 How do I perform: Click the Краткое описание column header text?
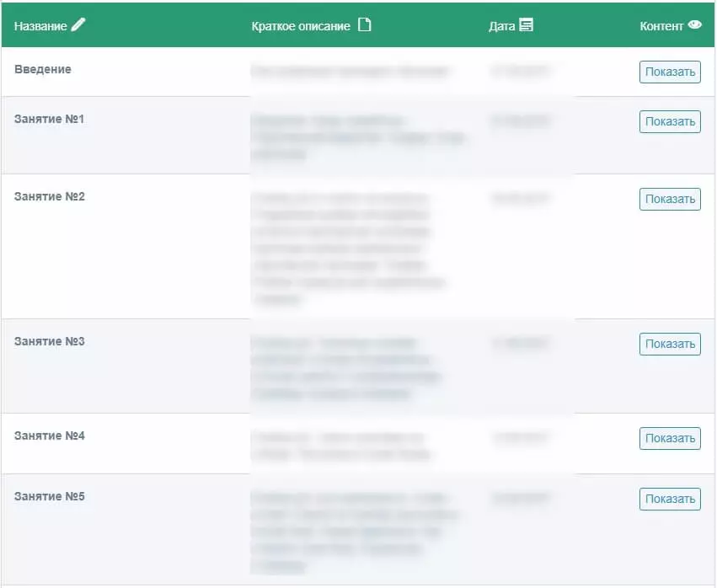click(x=301, y=26)
